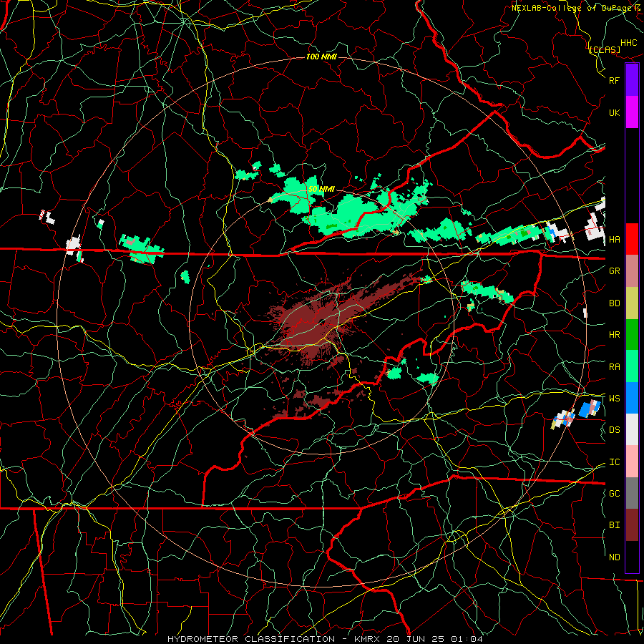Screen dimensions: 644x644
Task: Click the blue WS legend swatch
Action: click(632, 398)
